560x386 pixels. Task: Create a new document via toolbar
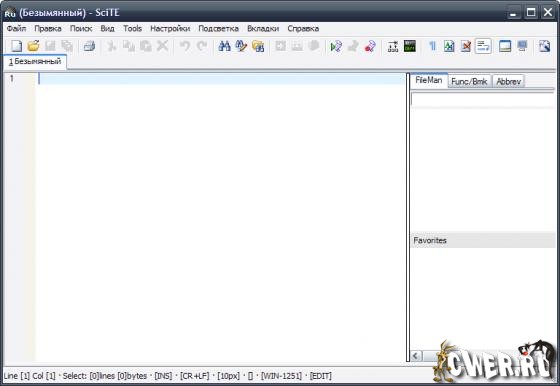tap(16, 46)
